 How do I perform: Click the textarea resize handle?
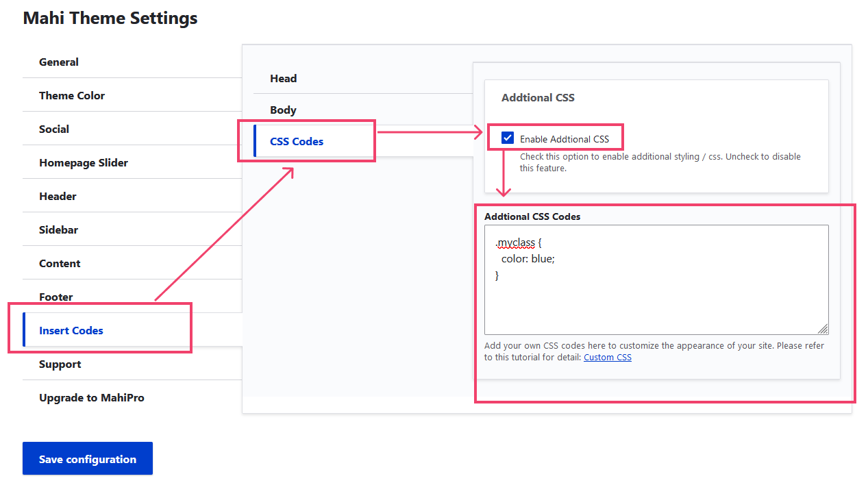[x=823, y=329]
